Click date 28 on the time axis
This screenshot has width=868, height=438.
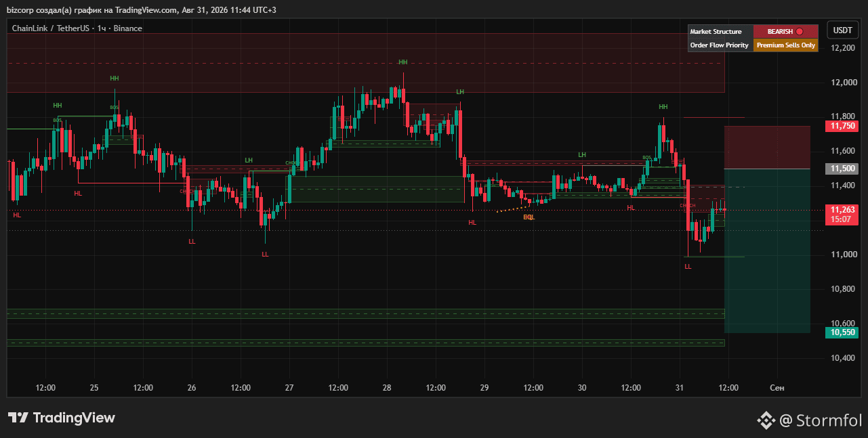pos(387,388)
